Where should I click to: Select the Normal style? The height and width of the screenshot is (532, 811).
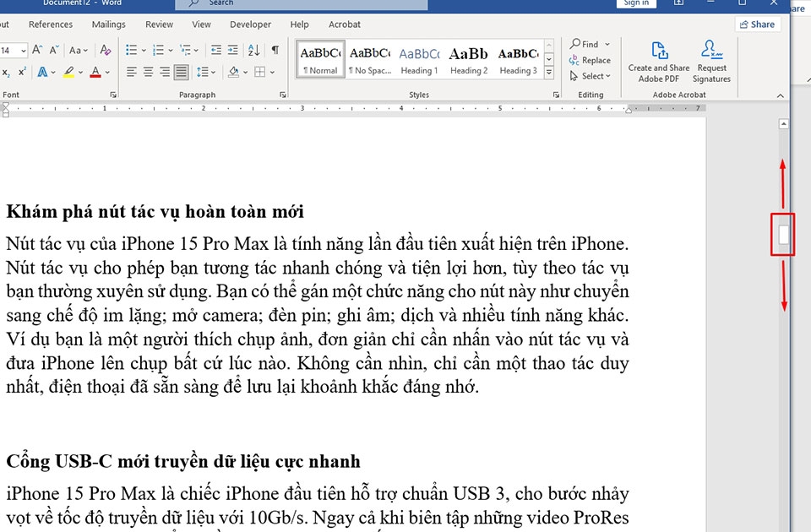(321, 59)
